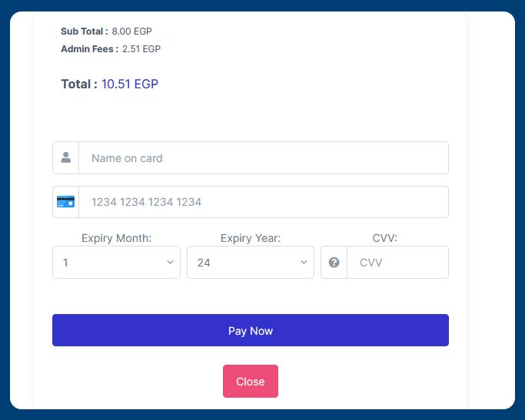Click the bold Sub Total label
Screen dimensions: 525x420
[x=85, y=31]
